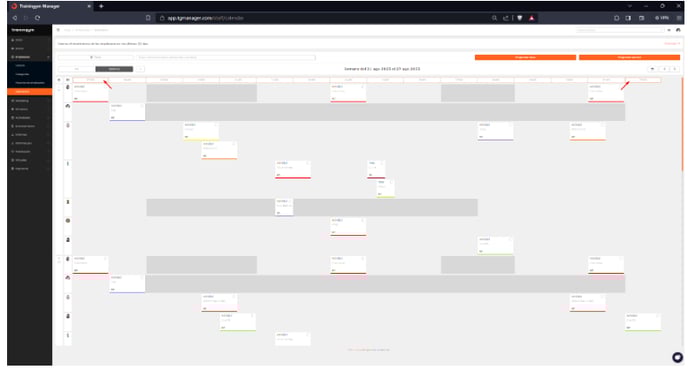Viewport: 688px width, 370px height.
Task: Switch to the unselected view button left of dark toggle
Action: click(x=76, y=69)
